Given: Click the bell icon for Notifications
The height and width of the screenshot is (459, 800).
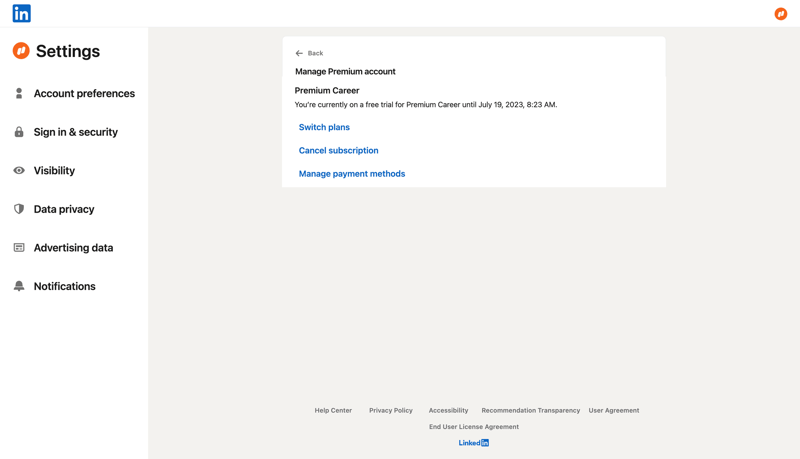Looking at the screenshot, I should (19, 286).
